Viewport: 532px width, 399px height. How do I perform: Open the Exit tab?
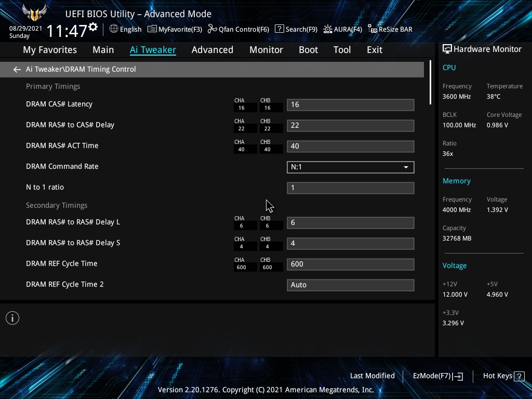point(375,50)
